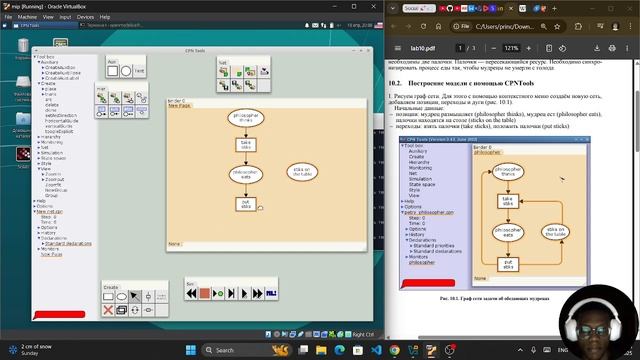Open Chrome extensions puzzle icon
This screenshot has width=640, height=360.
click(578, 27)
